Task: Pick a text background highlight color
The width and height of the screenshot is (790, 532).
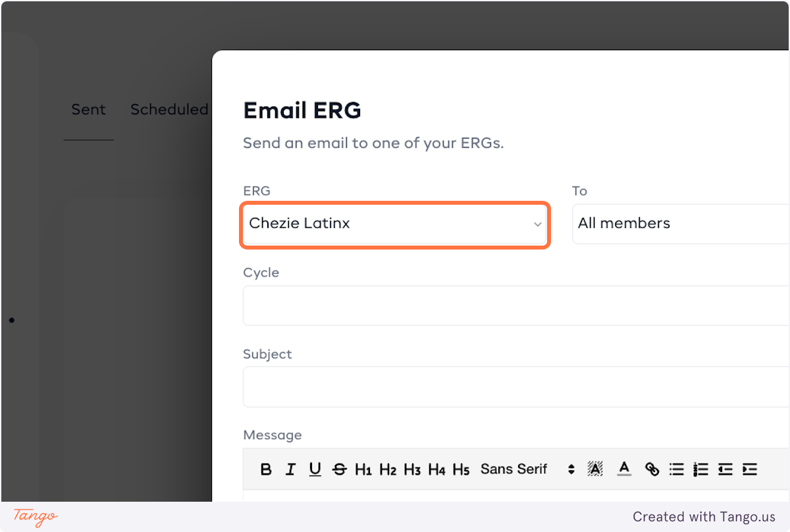Action: coord(595,469)
